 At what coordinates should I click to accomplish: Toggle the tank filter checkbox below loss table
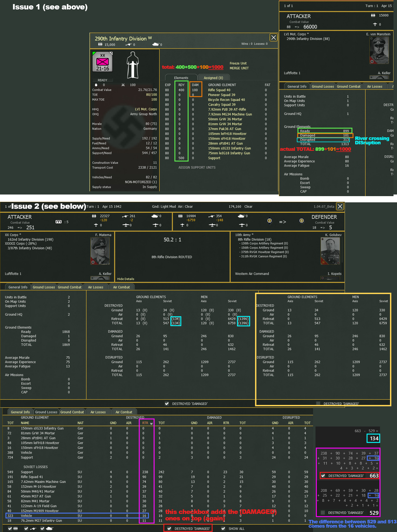[x=42, y=528]
